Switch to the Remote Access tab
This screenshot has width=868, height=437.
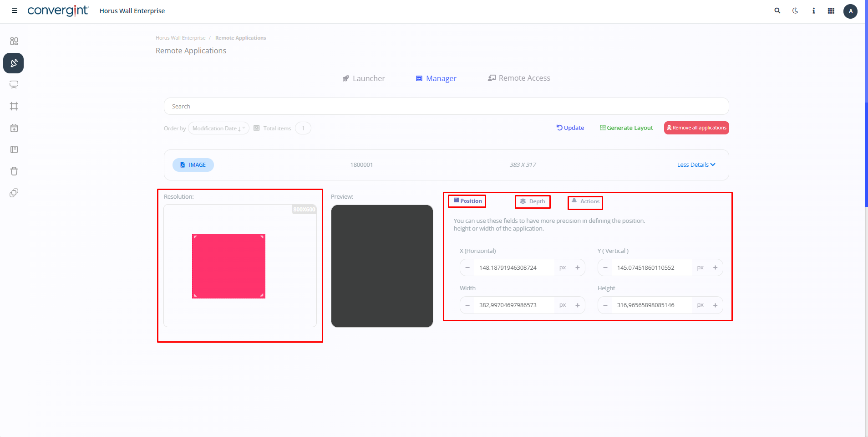[x=519, y=78]
